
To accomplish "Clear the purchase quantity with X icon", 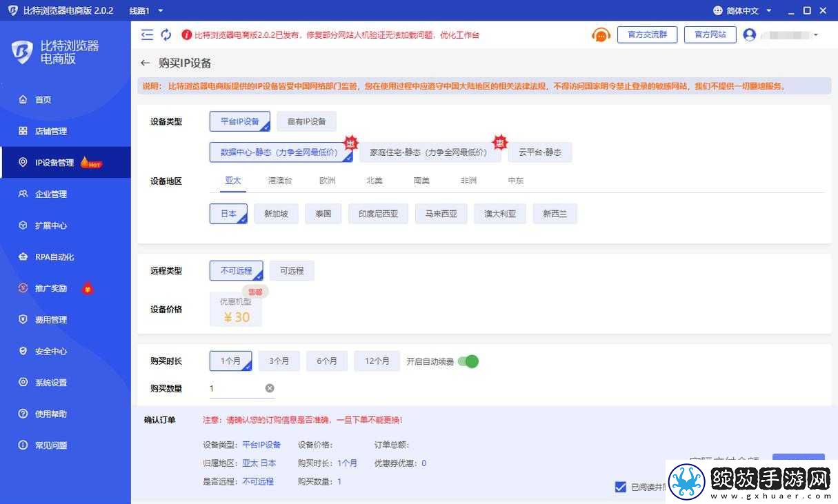I will pos(270,388).
